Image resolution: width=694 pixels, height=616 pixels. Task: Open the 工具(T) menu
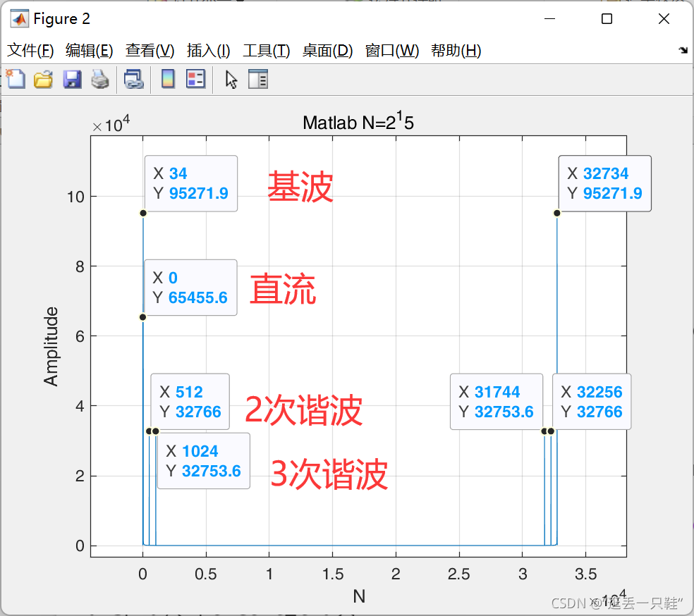pos(267,51)
